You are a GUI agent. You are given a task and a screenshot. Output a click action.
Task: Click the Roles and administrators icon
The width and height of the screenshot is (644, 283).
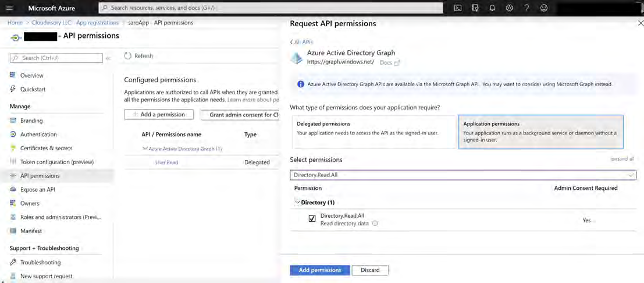(13, 217)
